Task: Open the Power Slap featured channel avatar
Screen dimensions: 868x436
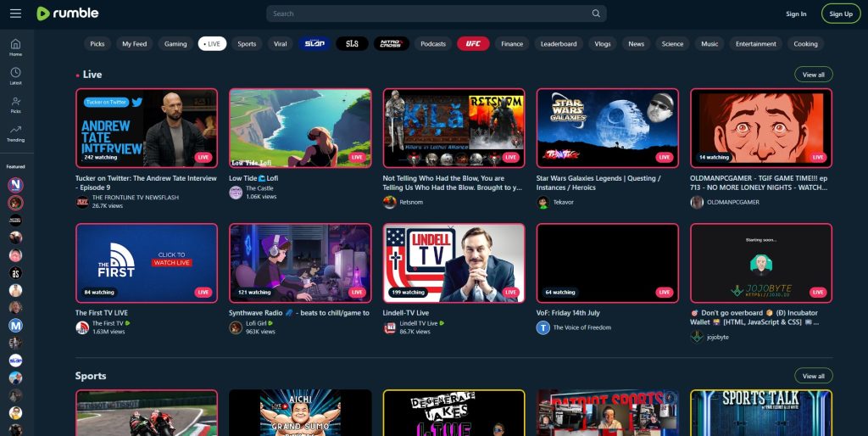Action: pos(15,361)
